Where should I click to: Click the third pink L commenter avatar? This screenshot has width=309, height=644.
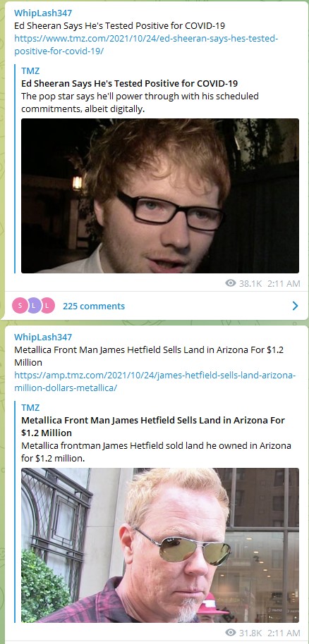[x=47, y=306]
